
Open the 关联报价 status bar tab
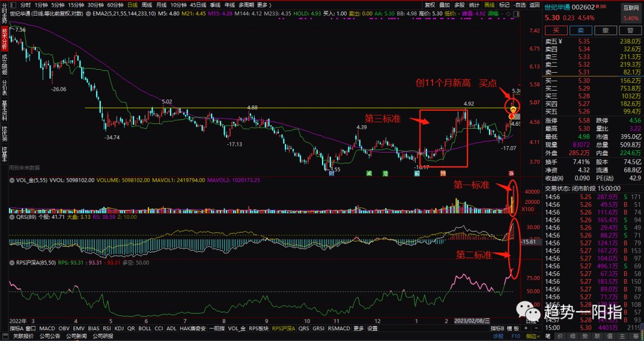(23, 336)
